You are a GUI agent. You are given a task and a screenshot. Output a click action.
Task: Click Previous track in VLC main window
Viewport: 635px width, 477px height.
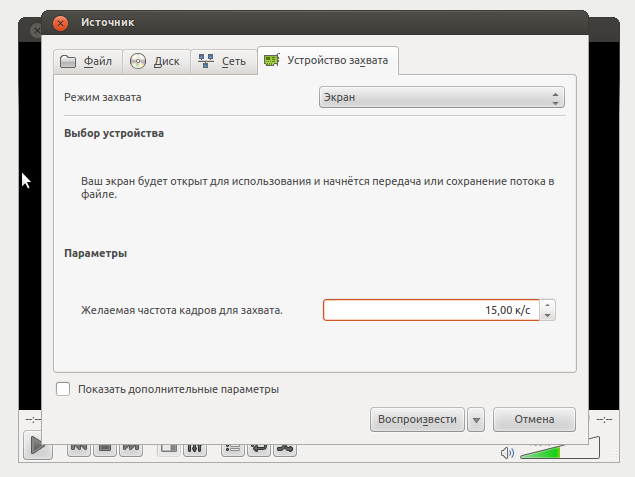pos(79,449)
